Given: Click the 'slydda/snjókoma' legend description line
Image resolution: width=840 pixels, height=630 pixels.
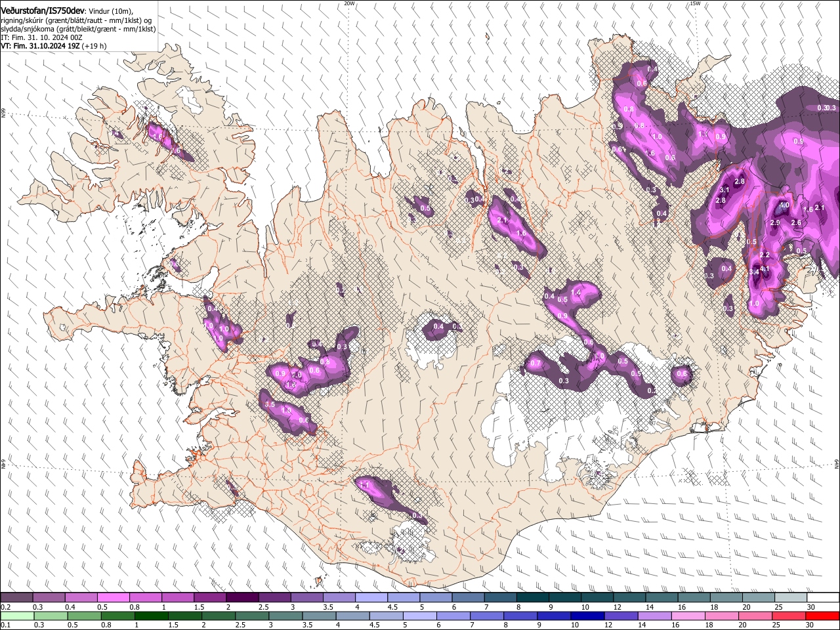Looking at the screenshot, I should coord(78,29).
